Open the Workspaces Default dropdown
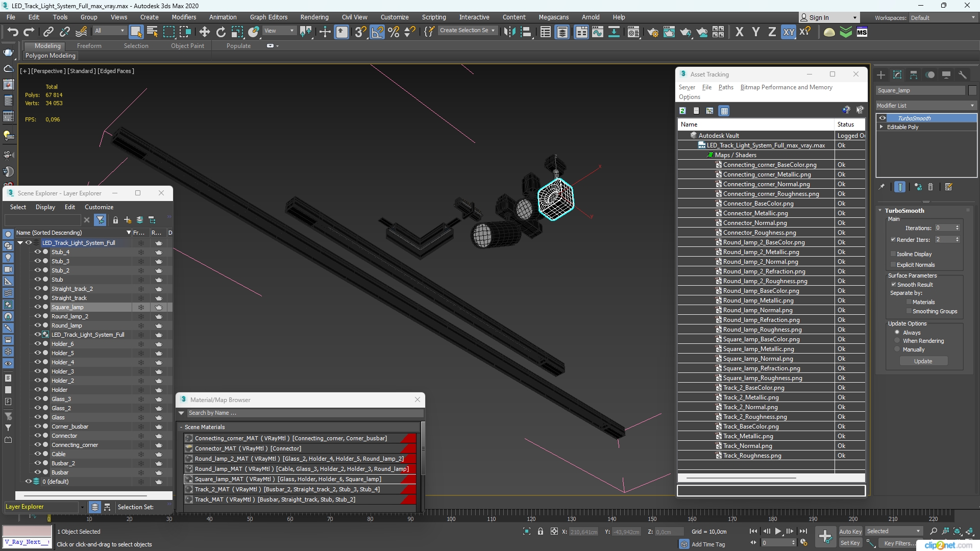980x551 pixels. point(942,18)
